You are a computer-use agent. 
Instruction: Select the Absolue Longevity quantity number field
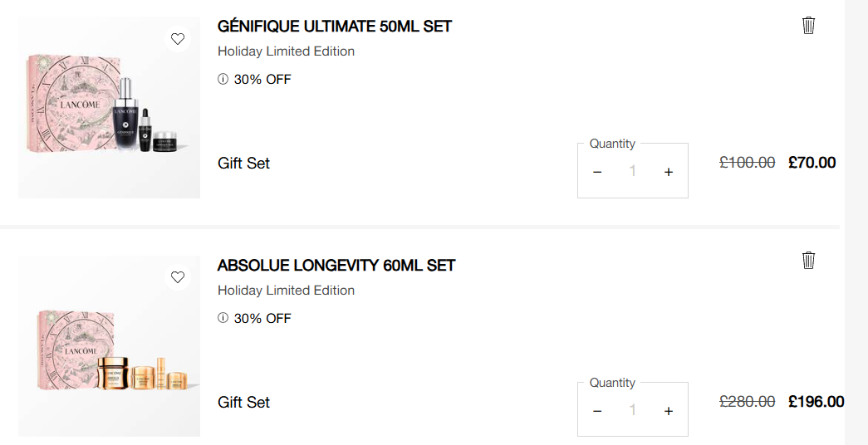coord(633,410)
